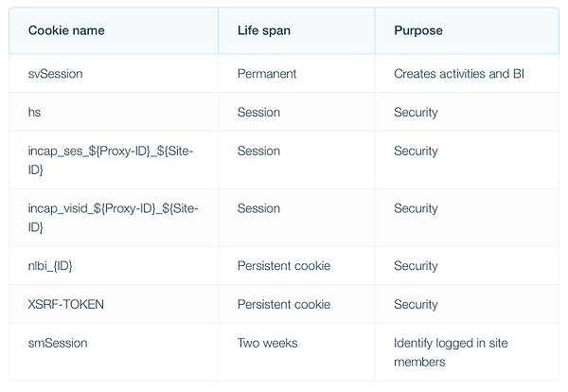Click 'Persistent cookie' in the nlbi_{ID} row
Viewport: 568px width, 392px height.
284,265
